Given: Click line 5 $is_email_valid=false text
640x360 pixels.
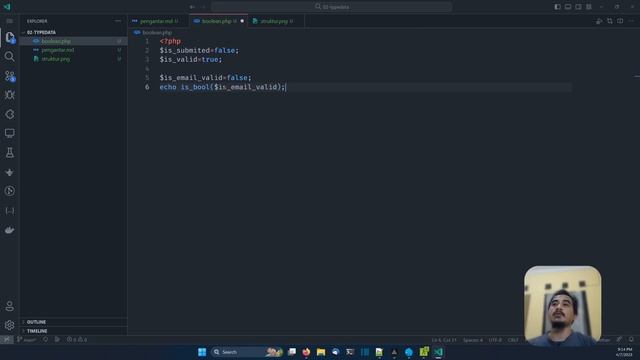Looking at the screenshot, I should [x=205, y=78].
